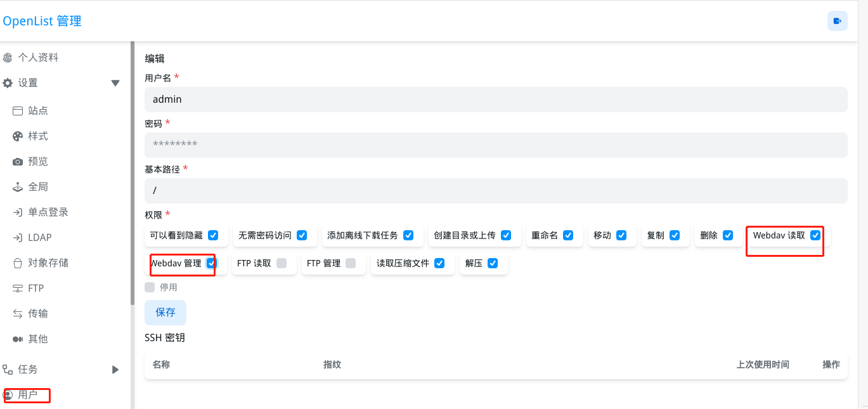Click the sidebar vertical scrollbar
The image size is (868, 409).
pyautogui.click(x=133, y=174)
